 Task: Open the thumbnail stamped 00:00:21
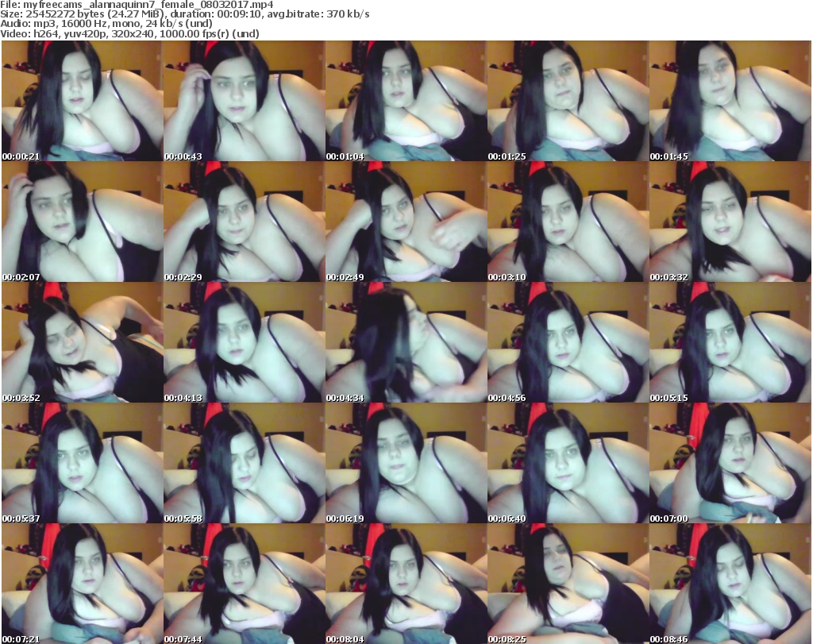(x=82, y=101)
